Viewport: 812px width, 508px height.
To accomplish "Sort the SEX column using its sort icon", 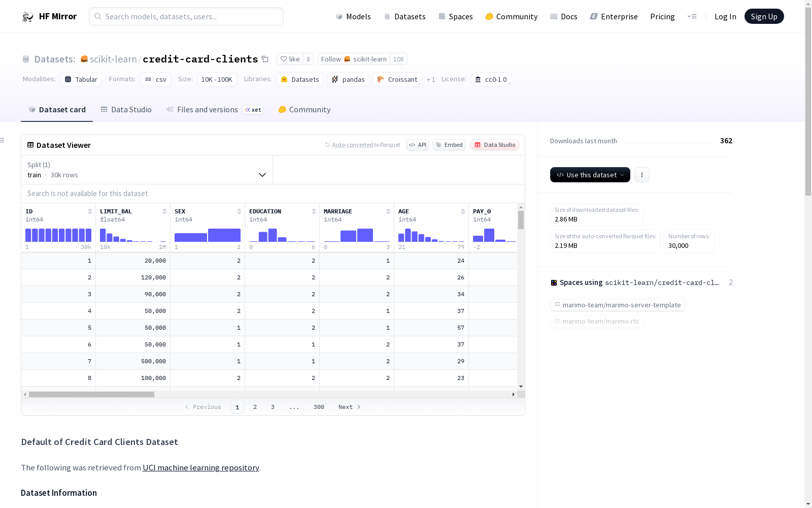I will 239,211.
